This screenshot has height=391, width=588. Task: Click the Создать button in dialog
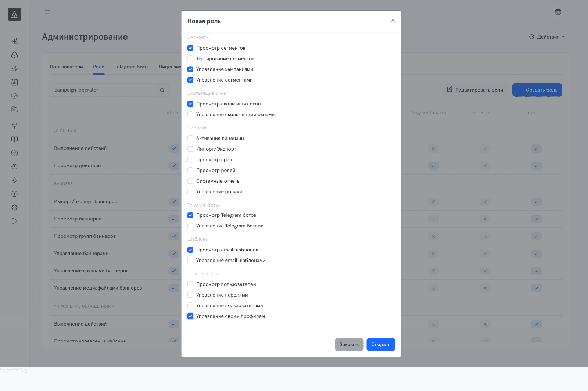tap(381, 345)
